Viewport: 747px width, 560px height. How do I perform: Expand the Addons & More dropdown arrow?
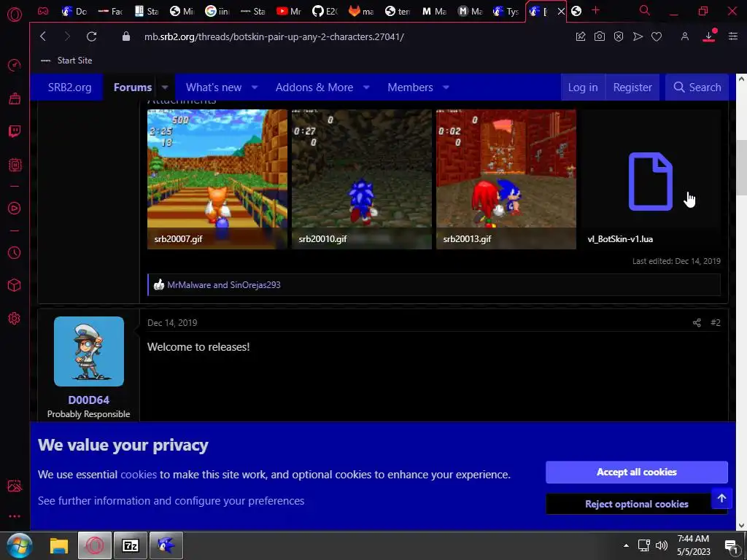pos(366,87)
